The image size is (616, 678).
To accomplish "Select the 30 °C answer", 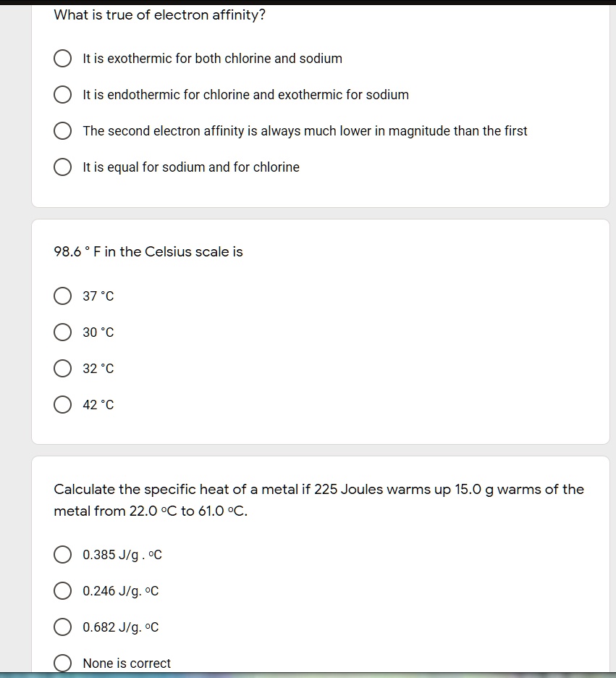I will click(63, 332).
